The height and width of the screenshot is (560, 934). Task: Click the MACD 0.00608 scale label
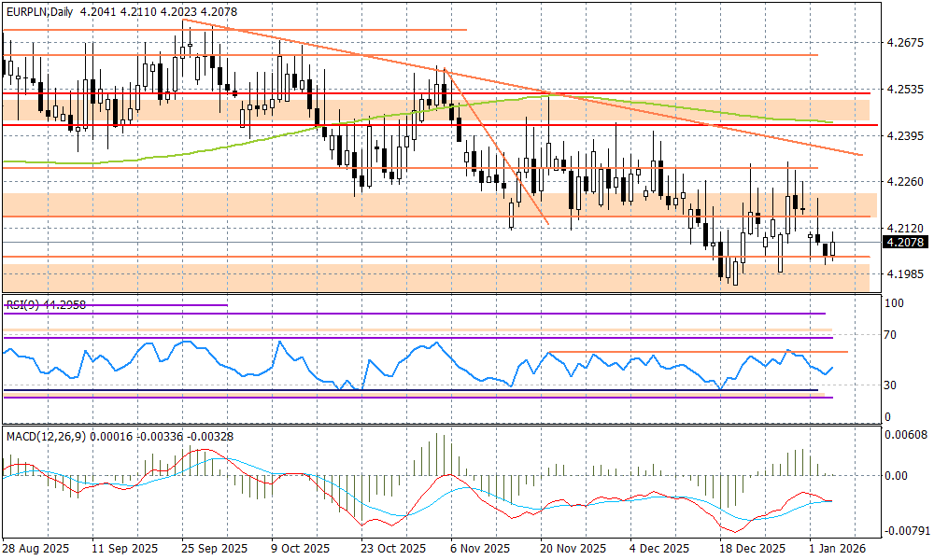coord(904,435)
